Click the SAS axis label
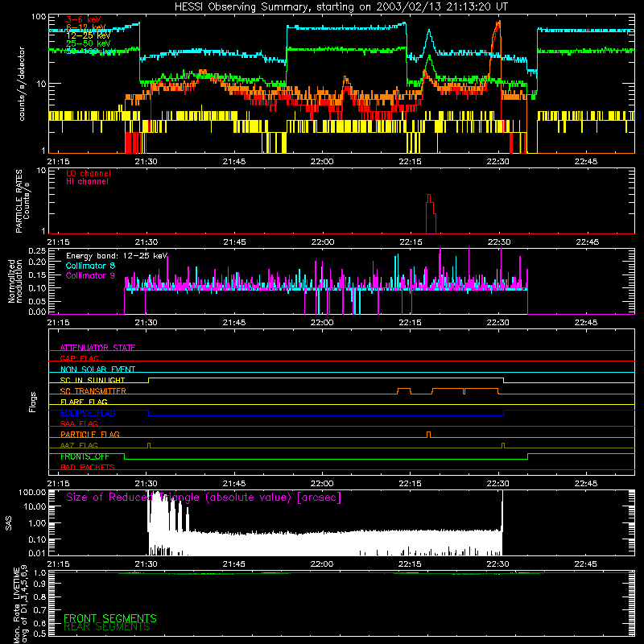The image size is (644, 644). coord(8,523)
